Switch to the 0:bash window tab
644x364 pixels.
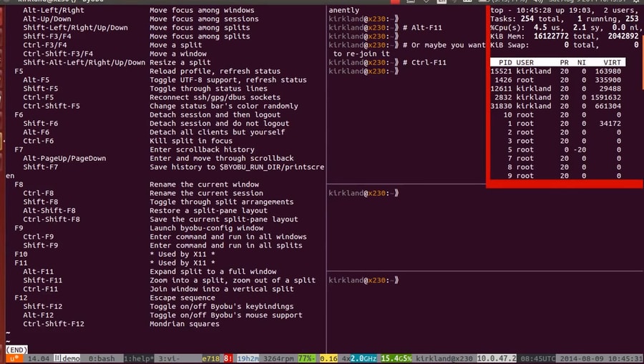click(x=102, y=359)
